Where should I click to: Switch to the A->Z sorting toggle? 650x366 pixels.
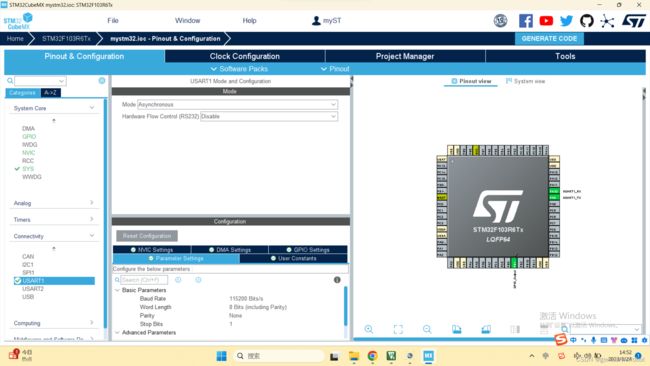coord(51,92)
